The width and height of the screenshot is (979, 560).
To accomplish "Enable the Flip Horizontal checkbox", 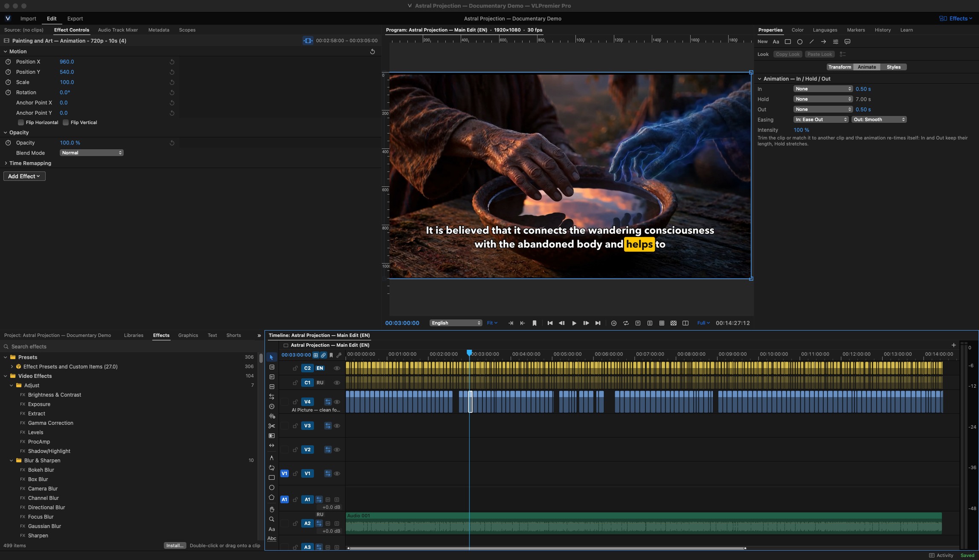I will pos(20,122).
